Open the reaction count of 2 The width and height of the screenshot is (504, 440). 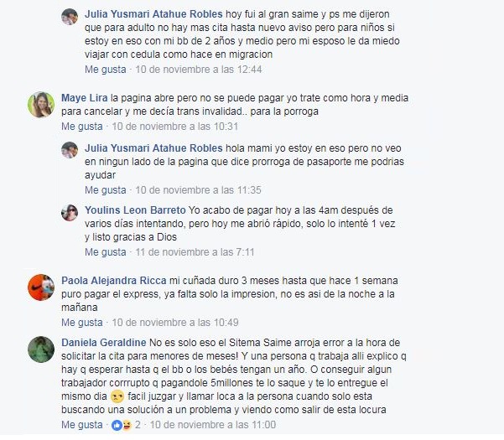click(138, 425)
